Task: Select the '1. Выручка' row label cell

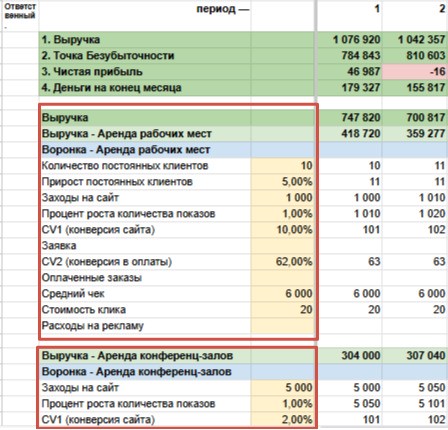Action: coord(145,40)
